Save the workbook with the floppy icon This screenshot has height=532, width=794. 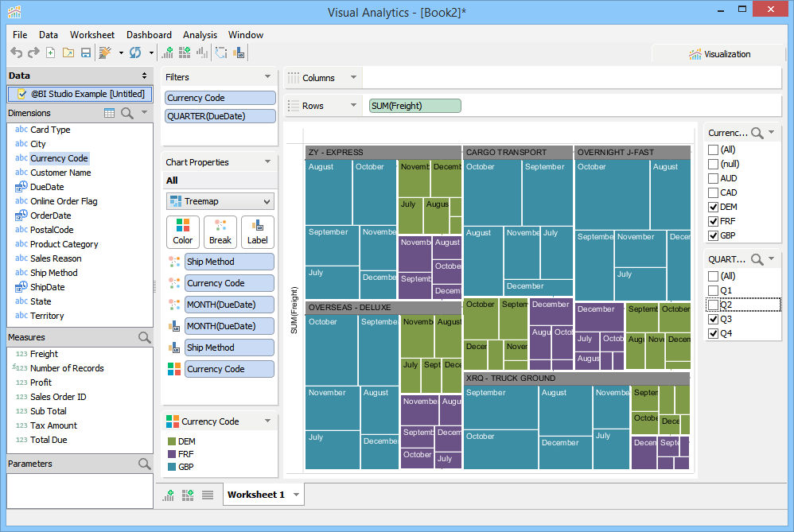86,52
